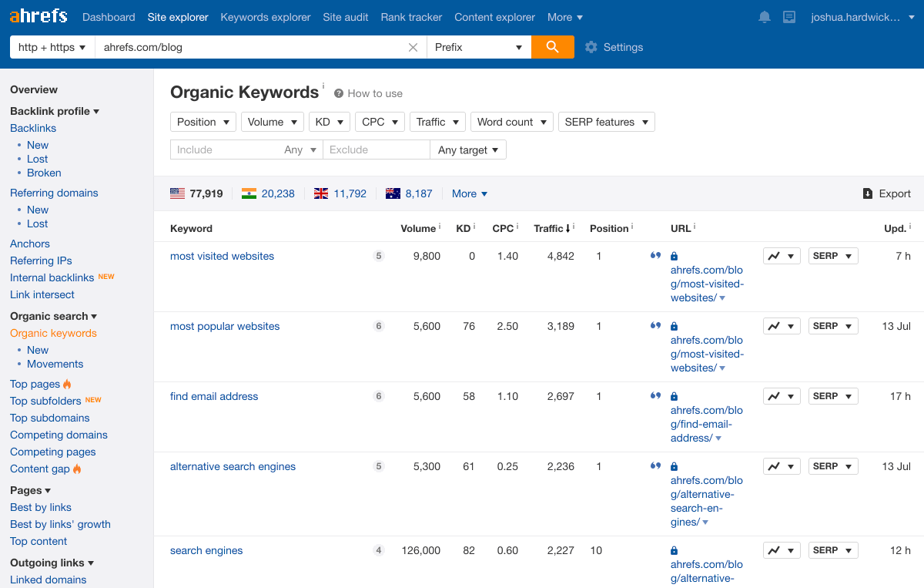Open the messages inbox icon
Viewport: 924px width, 588px height.
[x=788, y=16]
